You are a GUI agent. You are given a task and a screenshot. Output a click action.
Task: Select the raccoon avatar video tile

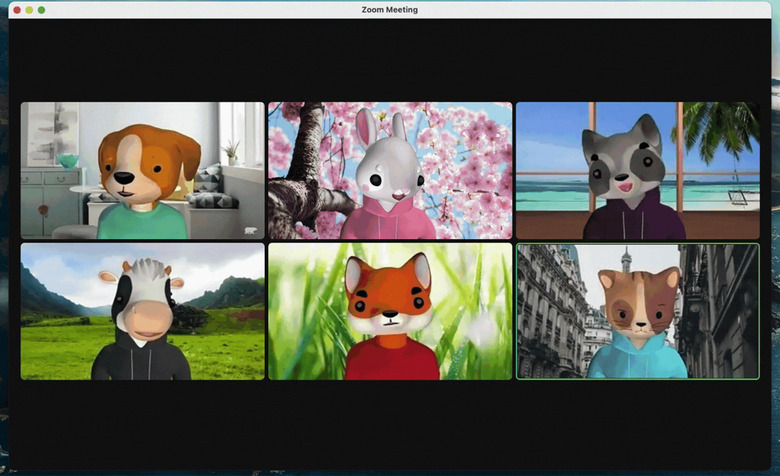[637, 170]
